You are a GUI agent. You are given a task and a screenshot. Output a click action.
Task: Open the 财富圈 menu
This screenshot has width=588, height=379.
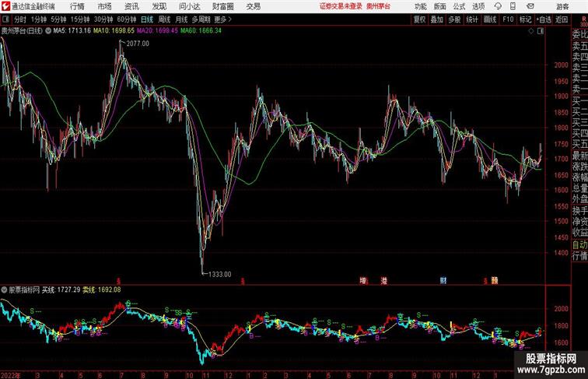click(x=222, y=6)
